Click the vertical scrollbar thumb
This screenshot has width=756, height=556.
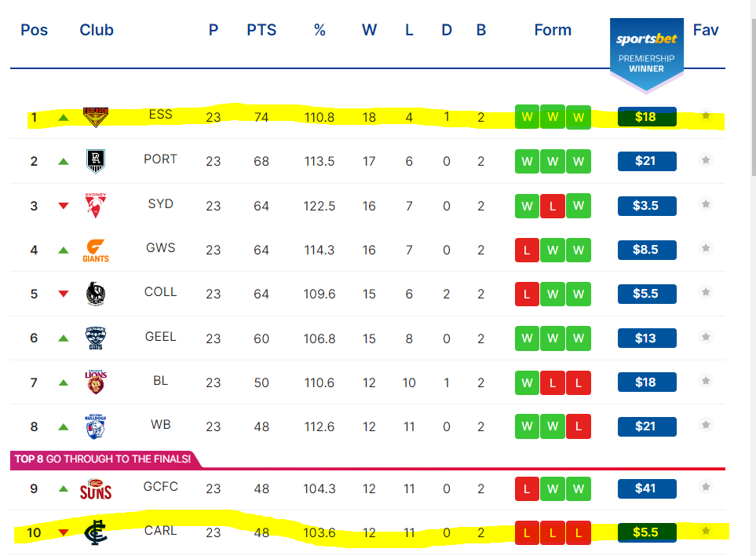753,97
